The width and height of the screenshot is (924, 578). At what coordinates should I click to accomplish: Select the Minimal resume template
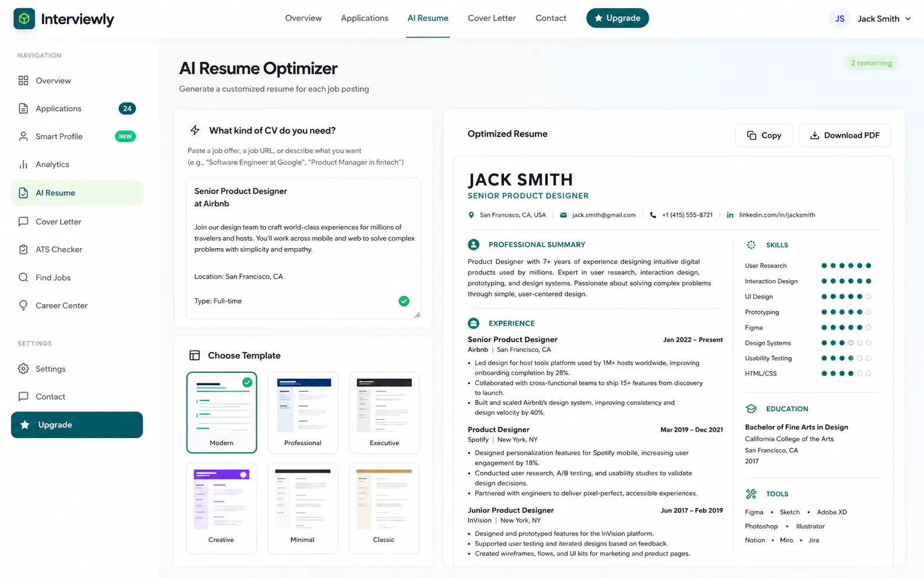[x=303, y=508]
